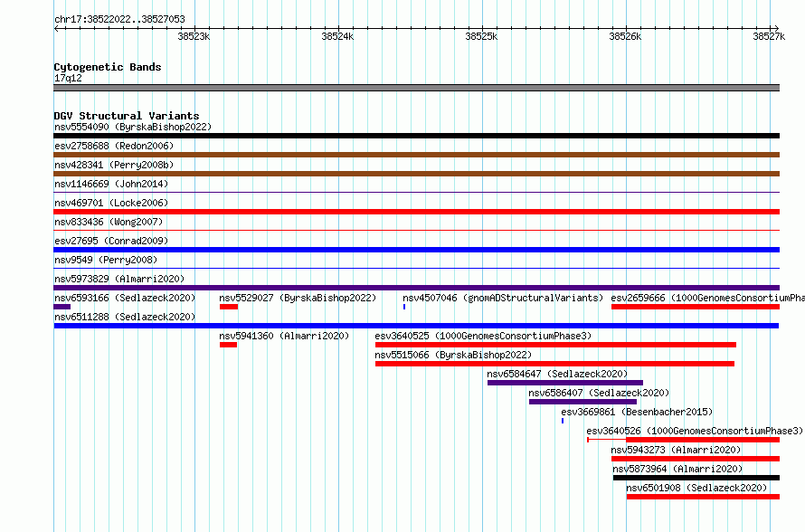This screenshot has width=805, height=532.
Task: Click the short purple bar under nsv6593166
Action: point(62,307)
